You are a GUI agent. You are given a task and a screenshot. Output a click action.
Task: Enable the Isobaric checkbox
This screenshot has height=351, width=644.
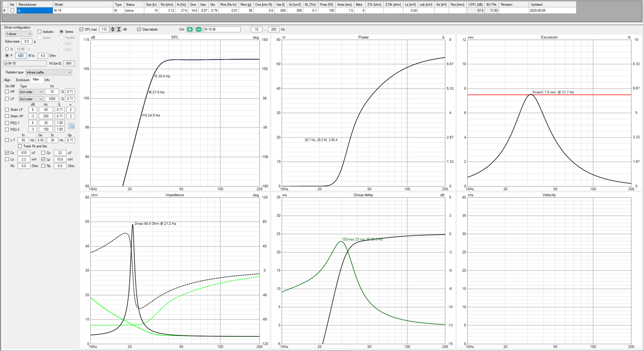[39, 31]
